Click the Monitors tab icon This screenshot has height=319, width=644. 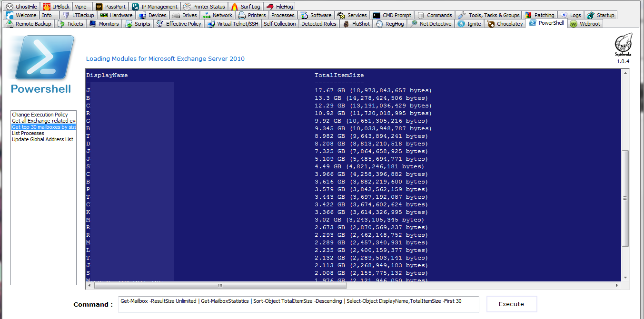point(93,24)
